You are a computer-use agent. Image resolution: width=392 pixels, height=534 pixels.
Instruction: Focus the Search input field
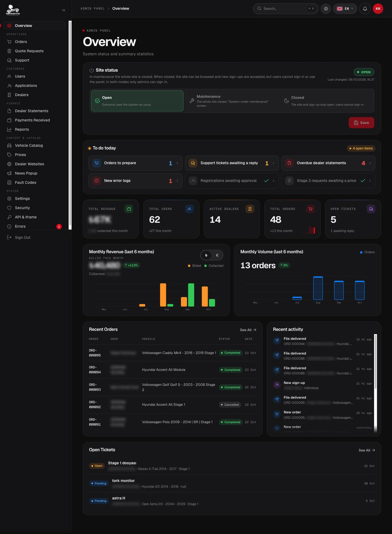(x=286, y=9)
